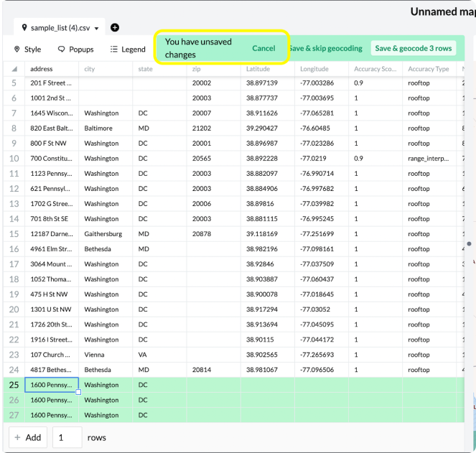Click address cell 1600 Pennsy... in row 25
The width and height of the screenshot is (476, 453).
click(x=52, y=385)
